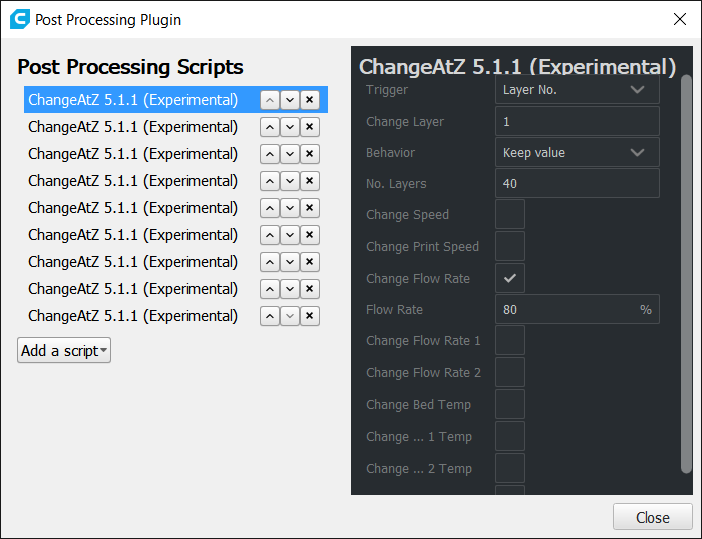Move the eighth ChangeAtZ script down
Viewport: 702px width, 539px height.
(x=290, y=289)
